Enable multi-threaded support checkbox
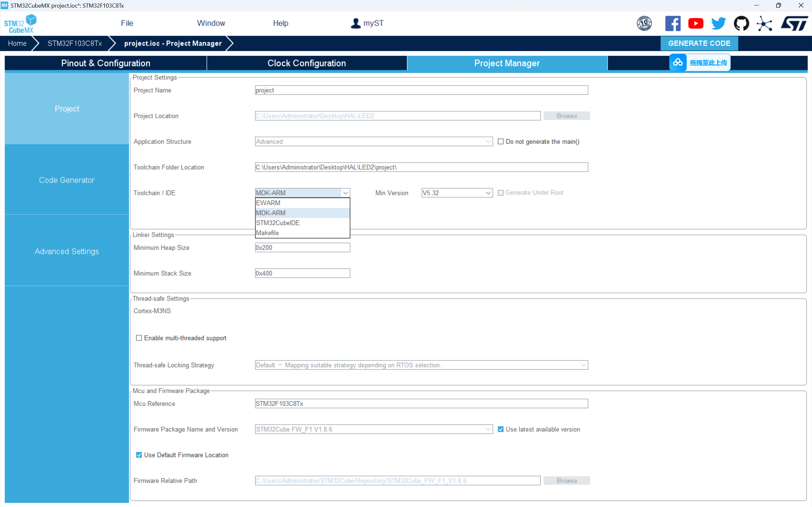The height and width of the screenshot is (507, 812). pyautogui.click(x=139, y=338)
